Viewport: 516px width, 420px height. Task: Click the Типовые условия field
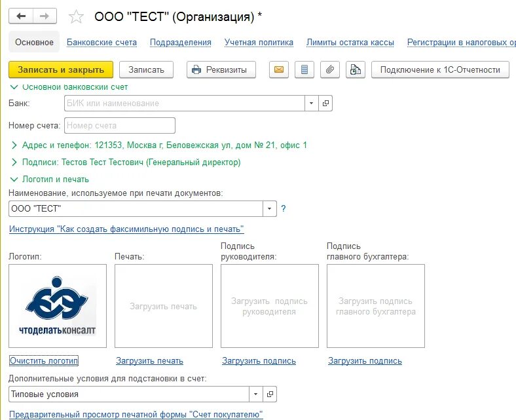click(129, 394)
